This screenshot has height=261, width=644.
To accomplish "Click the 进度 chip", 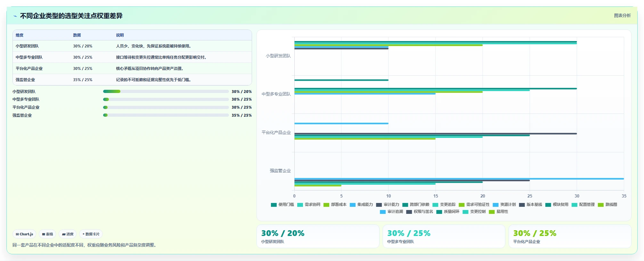I will point(68,234).
